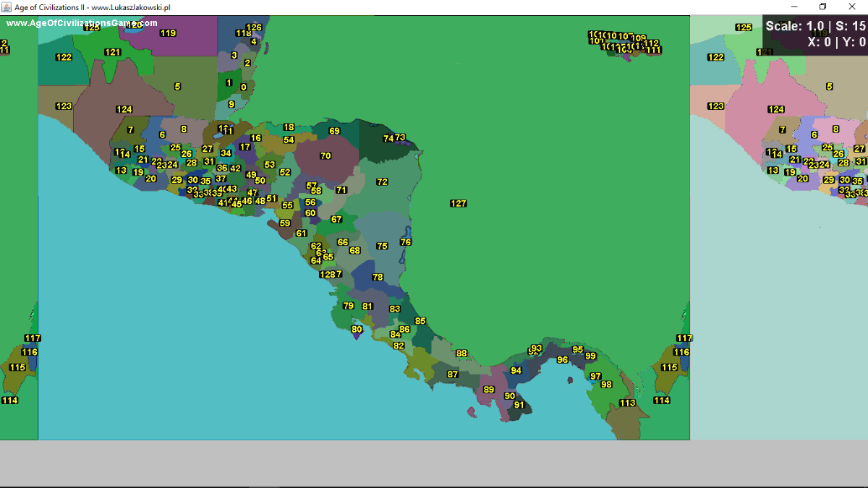Click province label 81
The height and width of the screenshot is (488, 868).
click(367, 306)
